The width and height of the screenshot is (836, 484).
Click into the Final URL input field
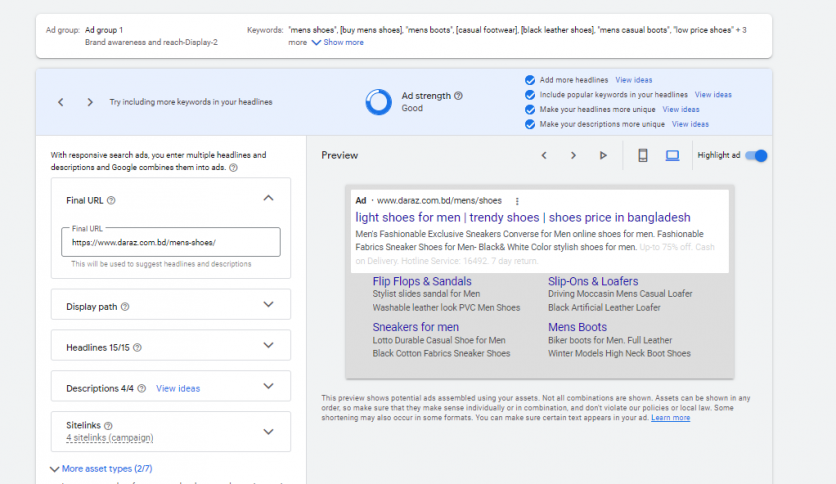click(171, 243)
